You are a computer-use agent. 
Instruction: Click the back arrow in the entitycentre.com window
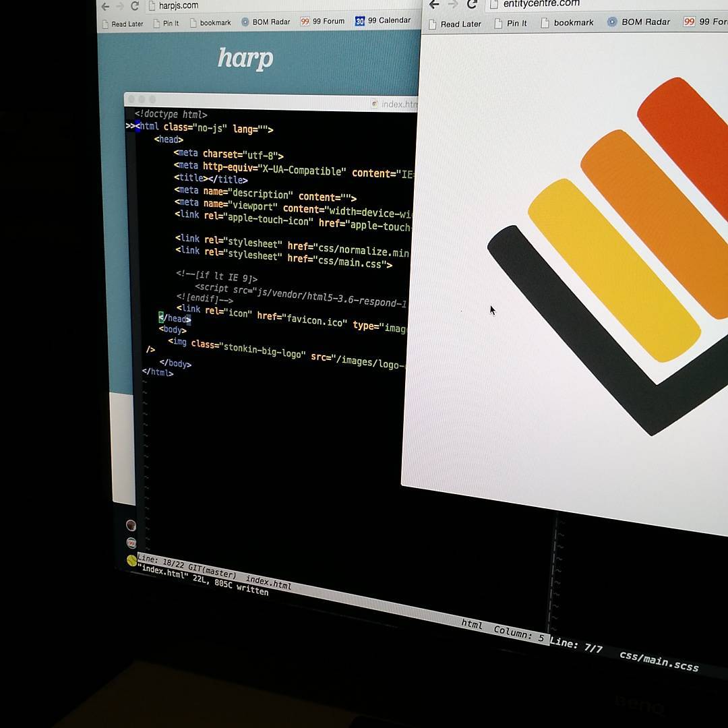coord(433,4)
